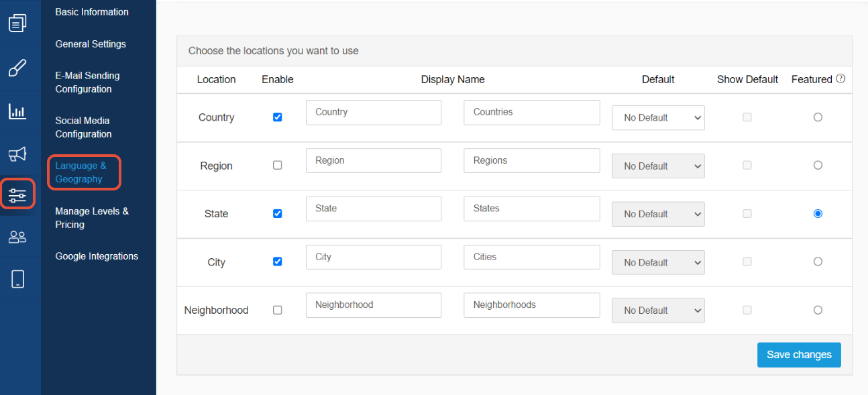Click the paintbrush design icon
This screenshot has height=395, width=868.
(17, 68)
